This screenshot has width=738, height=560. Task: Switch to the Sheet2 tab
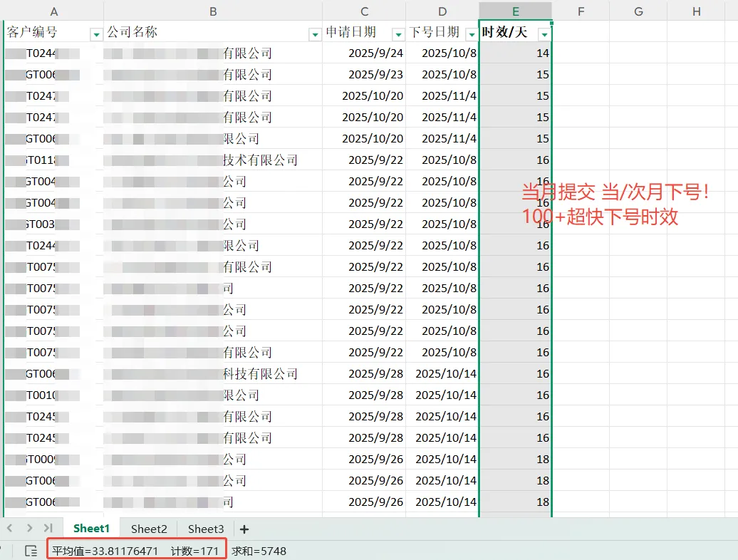click(x=149, y=529)
